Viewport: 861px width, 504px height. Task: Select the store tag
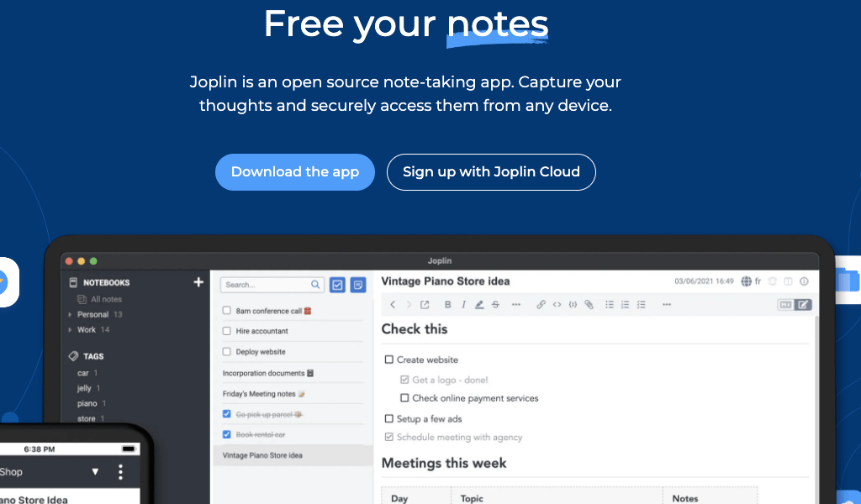coord(87,418)
